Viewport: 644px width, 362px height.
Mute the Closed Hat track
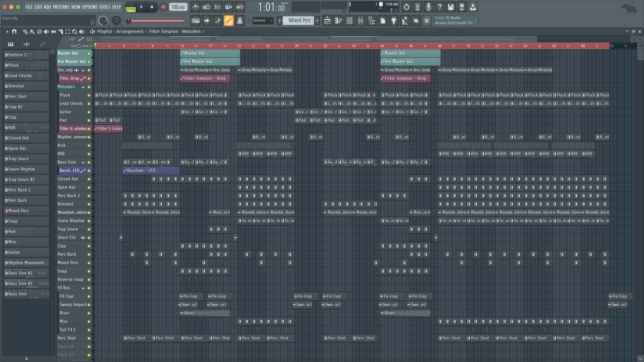point(89,179)
